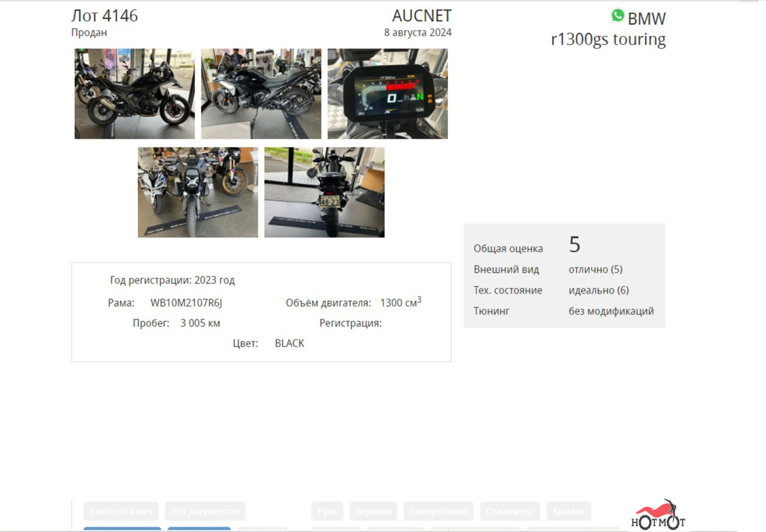Click the 'без модификаций' tuning value
Screen dimensions: 766x532
tap(612, 311)
